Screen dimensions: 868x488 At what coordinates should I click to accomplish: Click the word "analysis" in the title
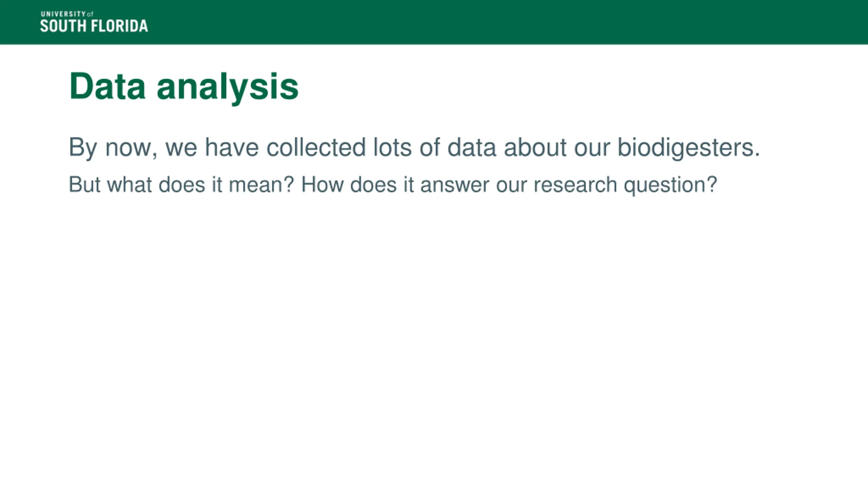coord(228,87)
